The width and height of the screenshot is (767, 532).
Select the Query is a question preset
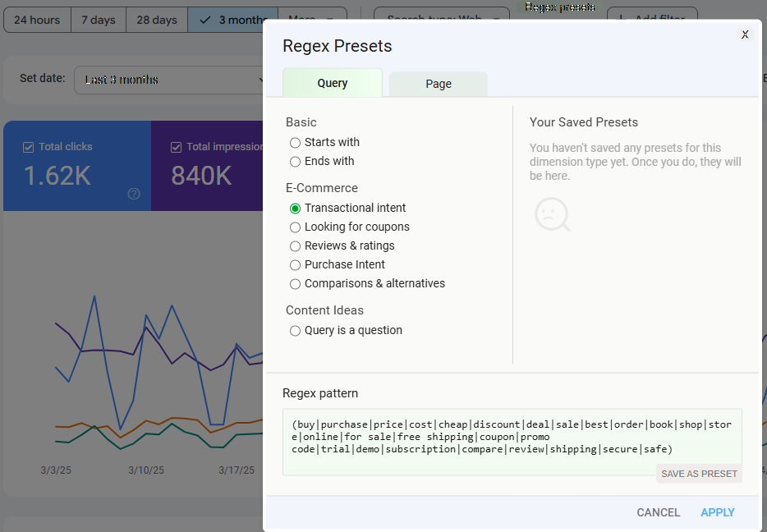pyautogui.click(x=295, y=331)
